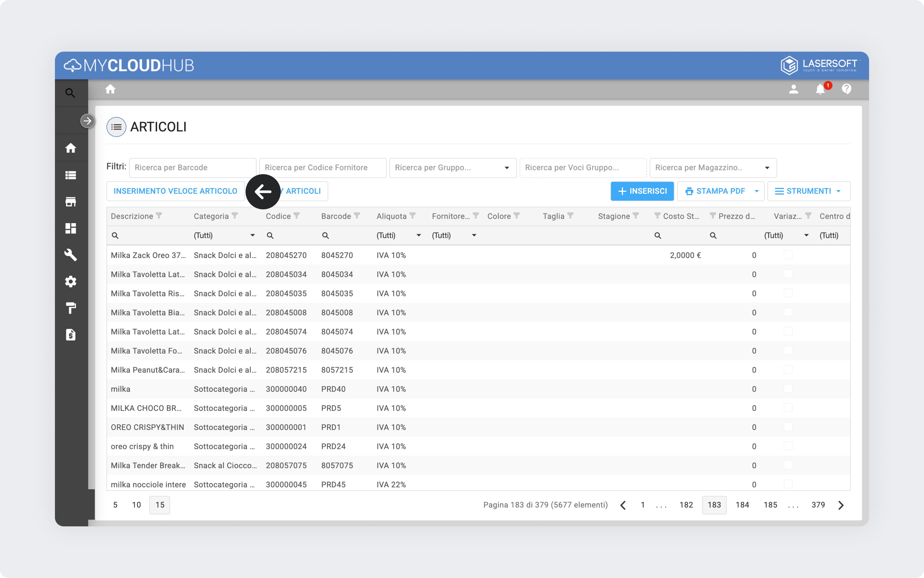924x578 pixels.
Task: Open the sidebar search magnifier icon
Action: 70,93
